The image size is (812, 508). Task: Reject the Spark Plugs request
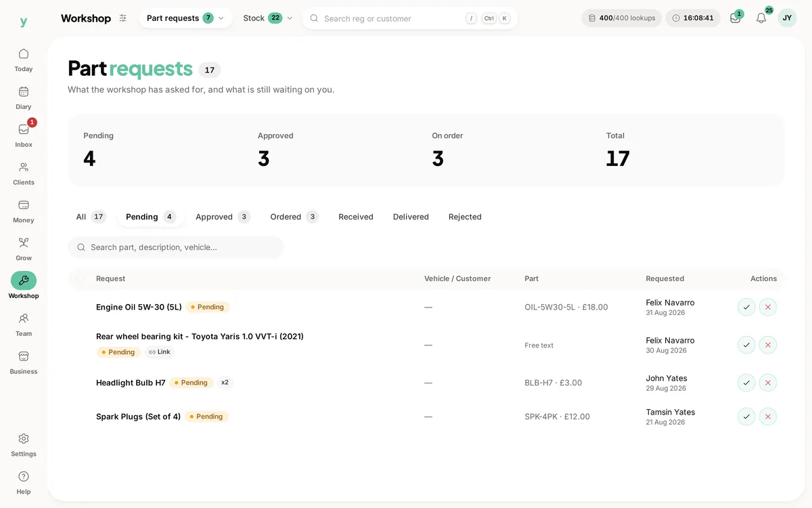(x=768, y=417)
